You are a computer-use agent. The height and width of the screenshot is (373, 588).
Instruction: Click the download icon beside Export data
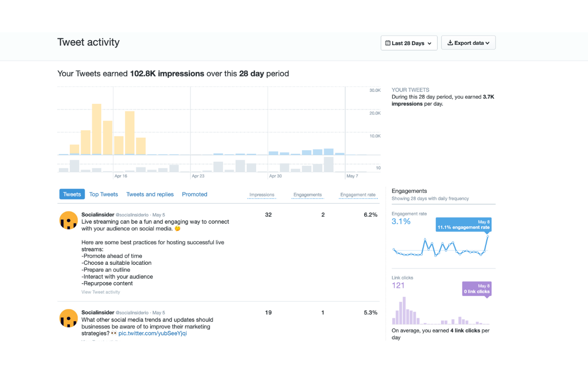click(x=450, y=43)
